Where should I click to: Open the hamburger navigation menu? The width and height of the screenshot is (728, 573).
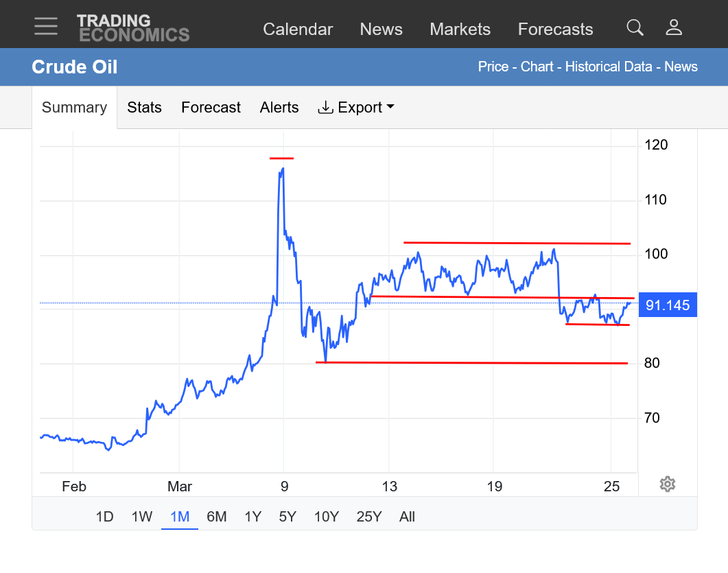point(46,26)
